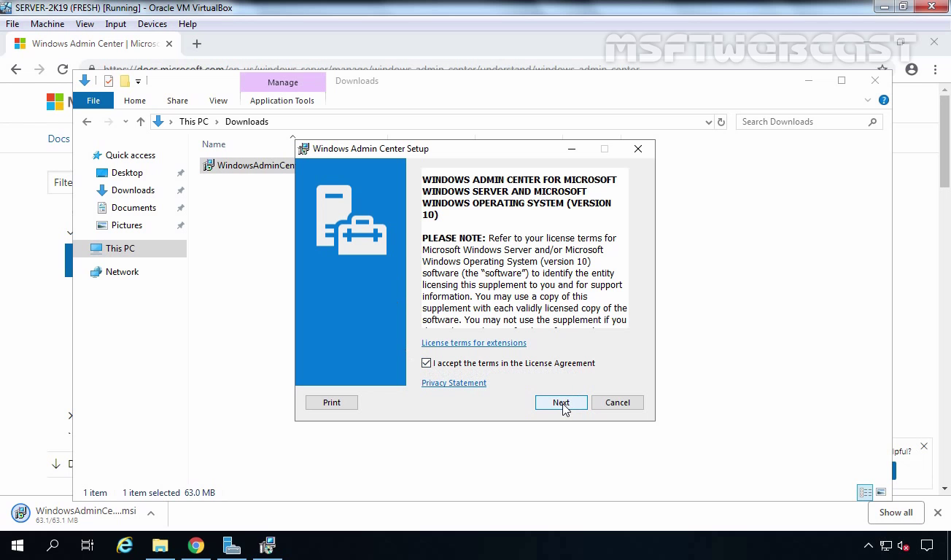Viewport: 951px width, 560px height.
Task: Open VirtualBox Devices menu
Action: pyautogui.click(x=152, y=24)
